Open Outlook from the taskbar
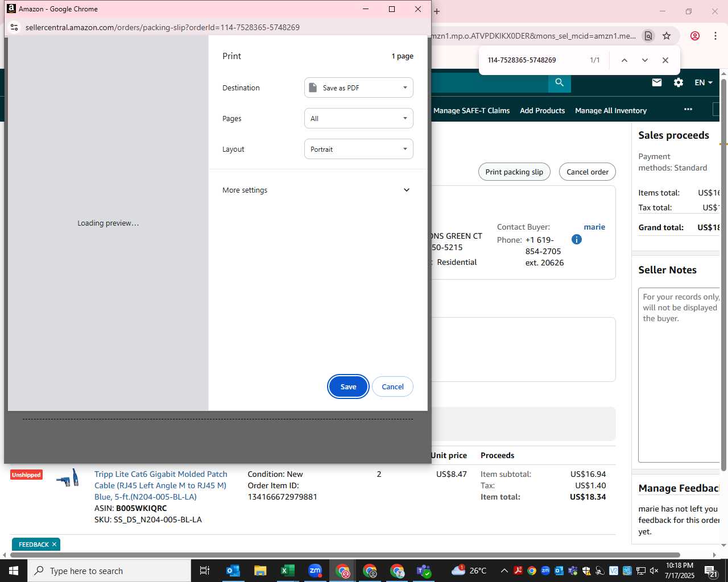 coord(233,571)
